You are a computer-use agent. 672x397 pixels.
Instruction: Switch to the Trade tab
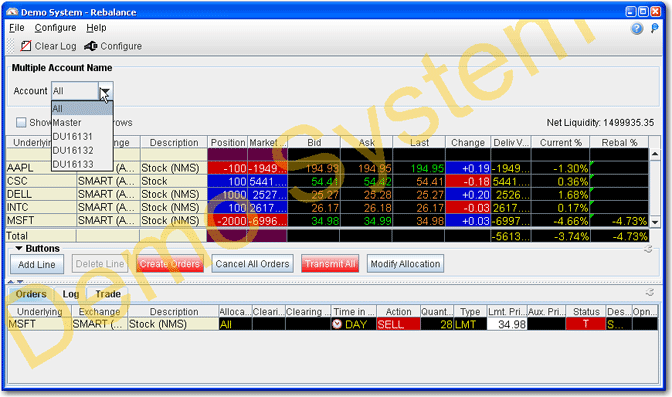[108, 294]
